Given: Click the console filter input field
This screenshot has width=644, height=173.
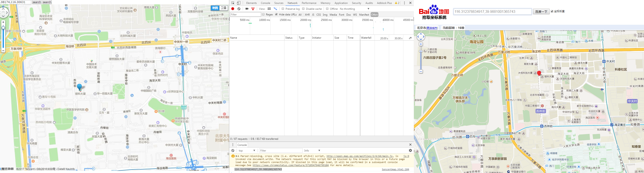Looking at the screenshot, I should pyautogui.click(x=281, y=150).
